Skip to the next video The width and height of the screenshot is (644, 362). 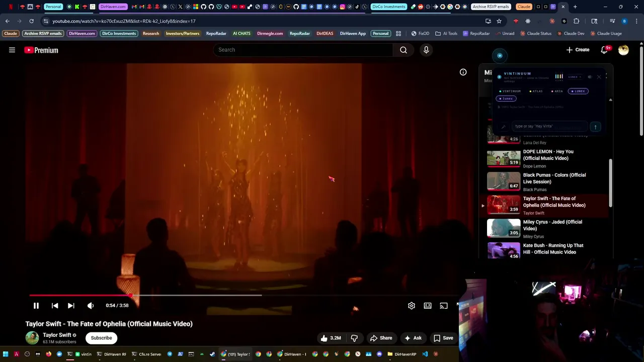(71, 305)
